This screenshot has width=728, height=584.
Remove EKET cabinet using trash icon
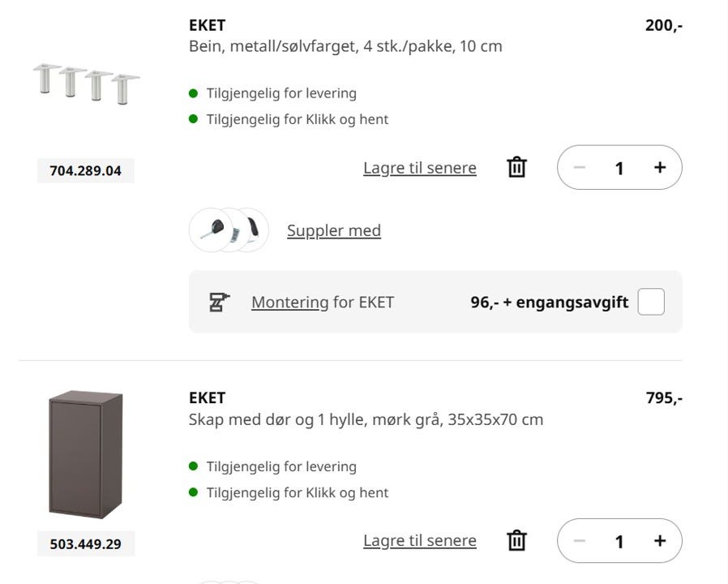516,541
